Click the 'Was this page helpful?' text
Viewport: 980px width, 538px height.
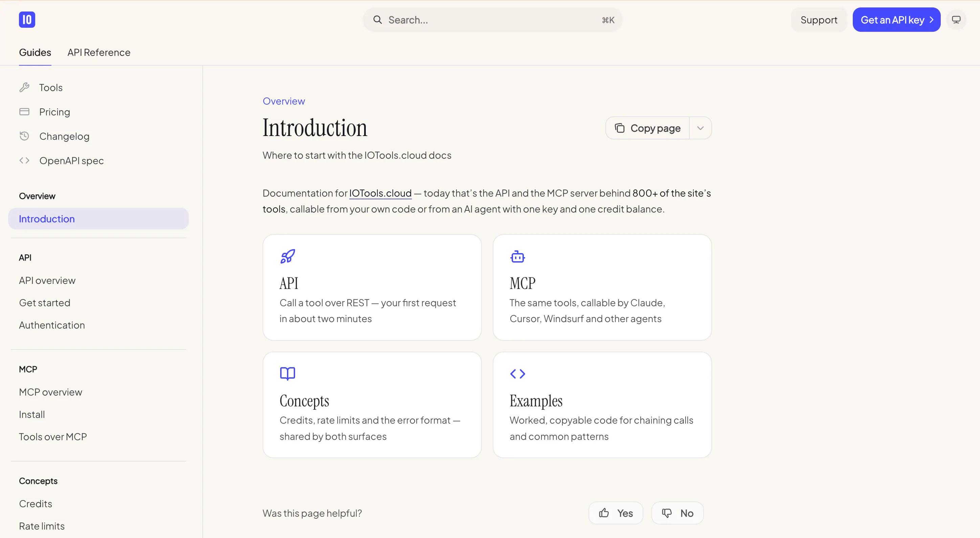click(312, 513)
